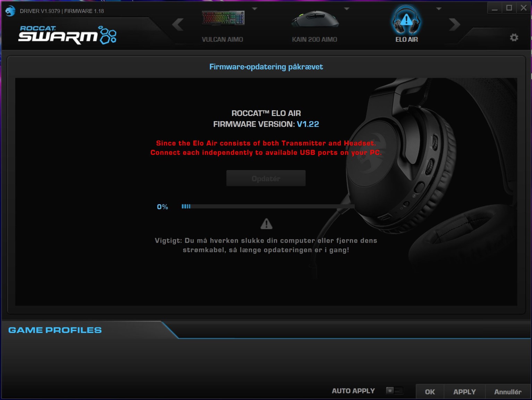Screen dimensions: 532x400
Task: Click the OK button
Action: [x=430, y=392]
